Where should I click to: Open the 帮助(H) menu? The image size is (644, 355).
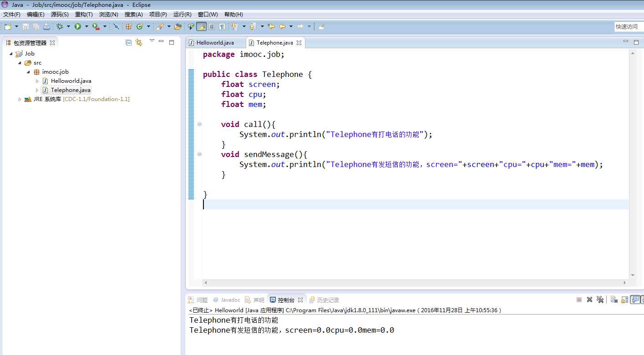point(233,15)
